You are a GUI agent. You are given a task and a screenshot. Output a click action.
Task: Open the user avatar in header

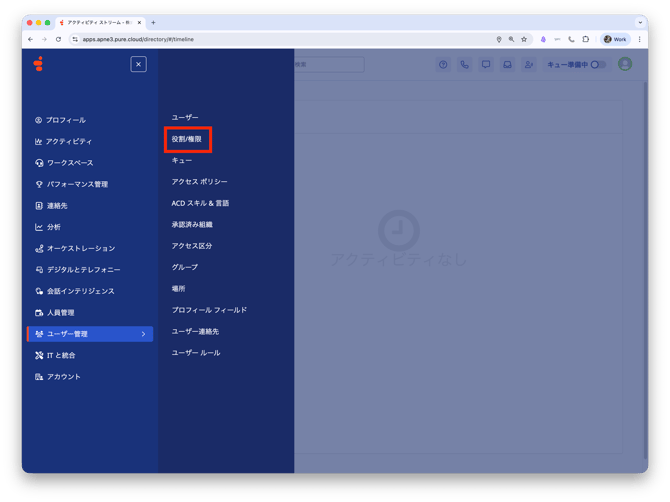coord(625,64)
